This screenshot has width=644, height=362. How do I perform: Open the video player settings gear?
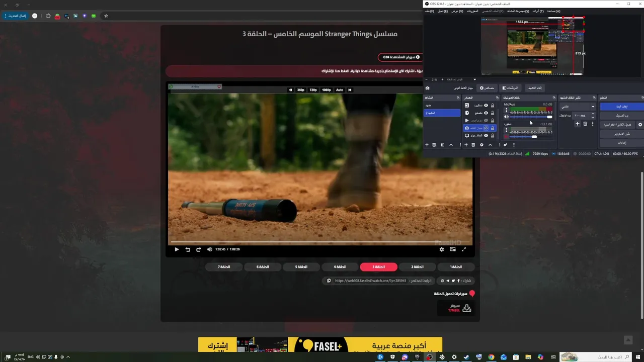442,249
